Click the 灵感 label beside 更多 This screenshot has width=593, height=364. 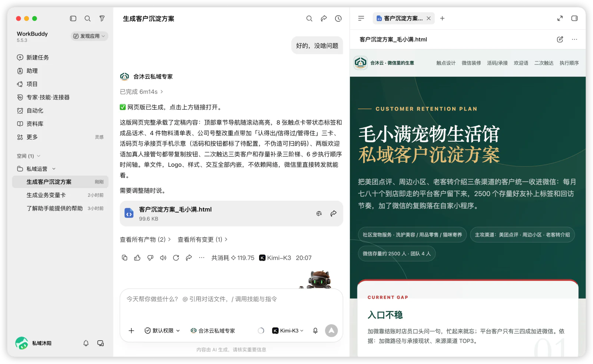coord(99,137)
